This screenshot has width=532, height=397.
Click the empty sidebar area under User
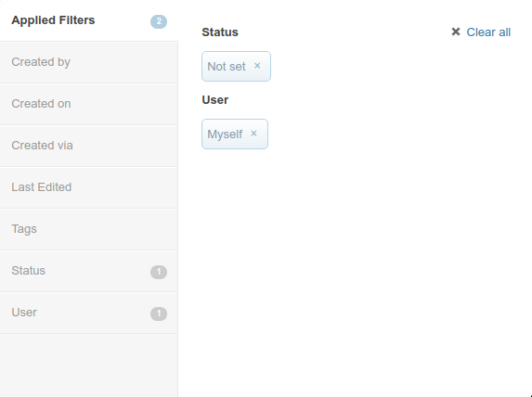pyautogui.click(x=89, y=365)
